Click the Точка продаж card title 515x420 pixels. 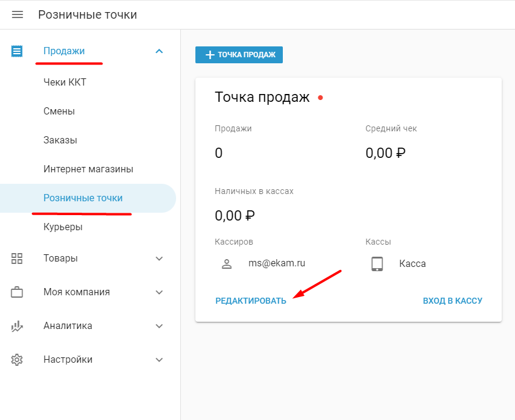[x=262, y=97]
